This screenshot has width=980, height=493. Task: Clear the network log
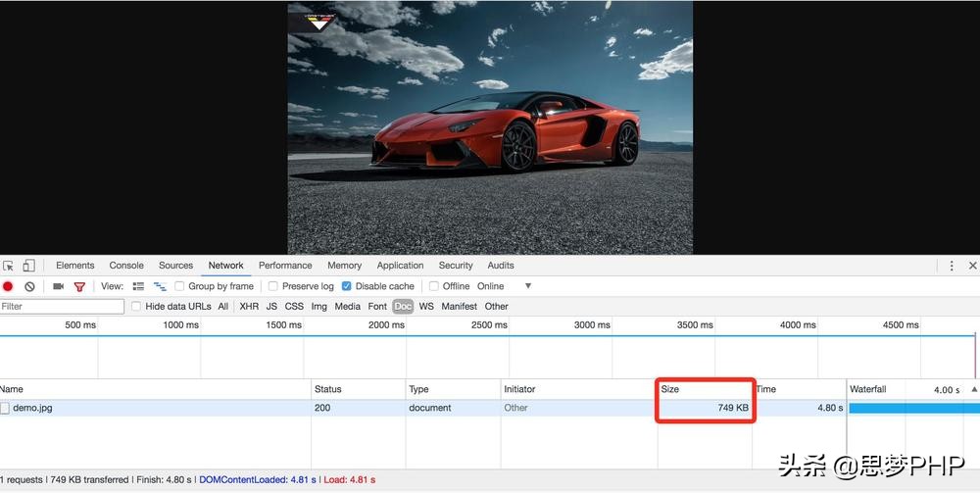point(29,286)
